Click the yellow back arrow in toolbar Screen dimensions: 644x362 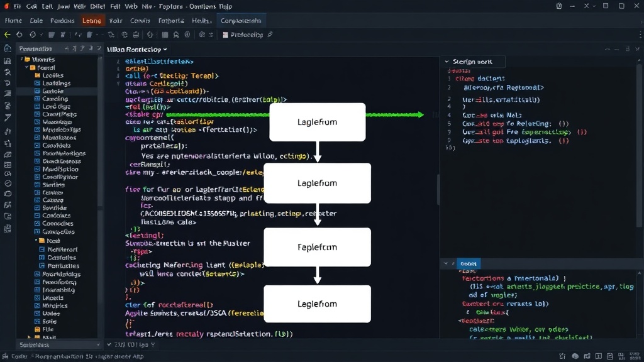point(8,35)
